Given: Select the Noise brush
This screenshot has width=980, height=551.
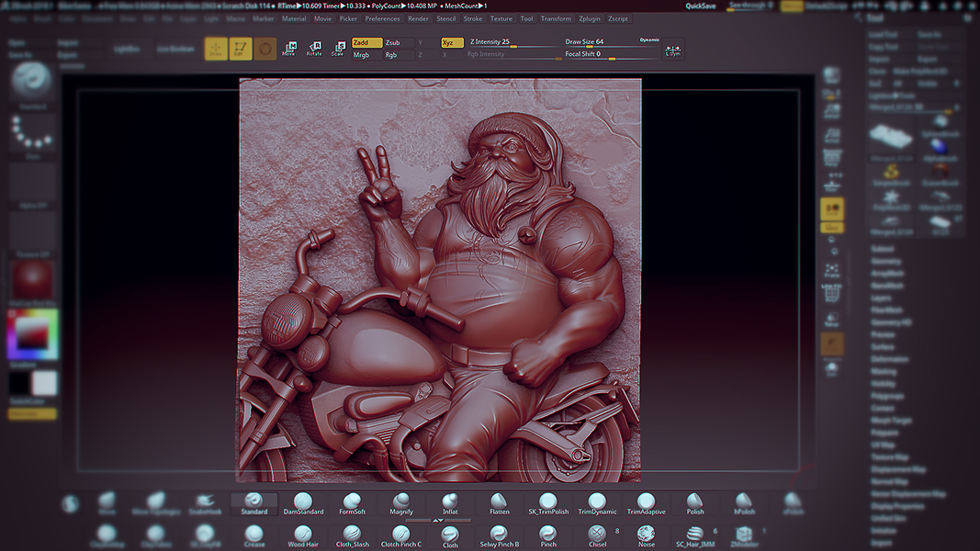Looking at the screenshot, I should (x=647, y=535).
